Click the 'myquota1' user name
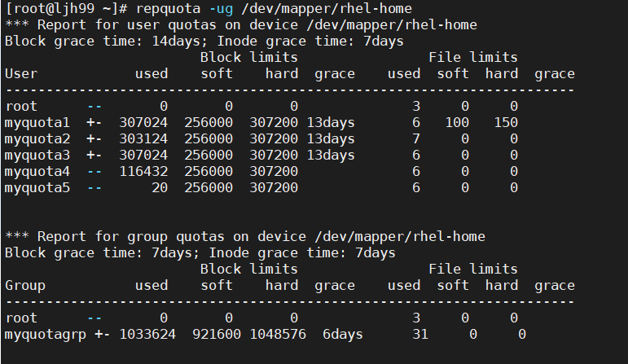 [x=37, y=123]
